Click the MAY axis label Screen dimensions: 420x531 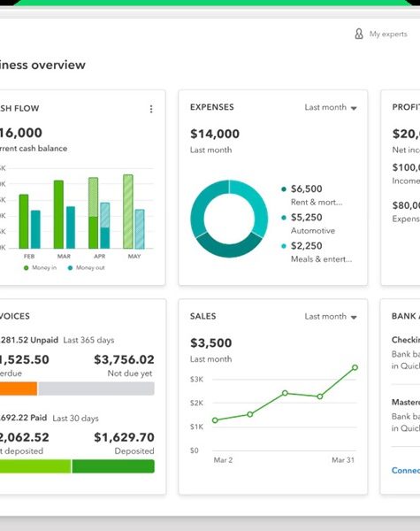(x=134, y=257)
